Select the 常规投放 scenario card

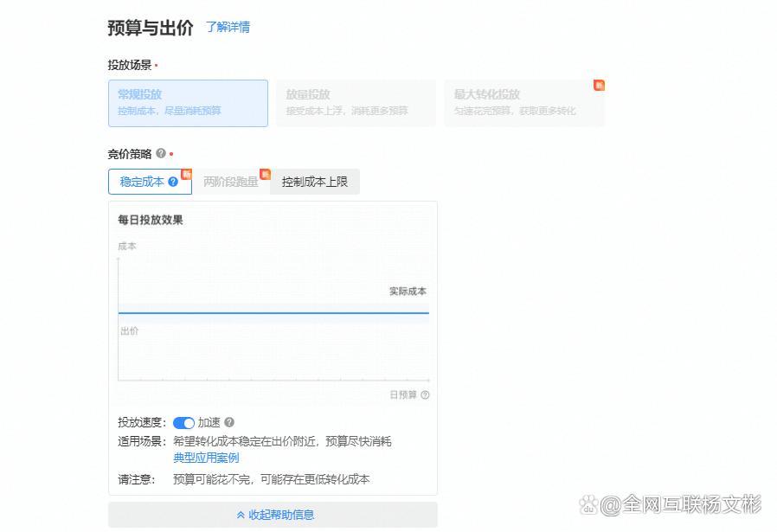point(189,103)
